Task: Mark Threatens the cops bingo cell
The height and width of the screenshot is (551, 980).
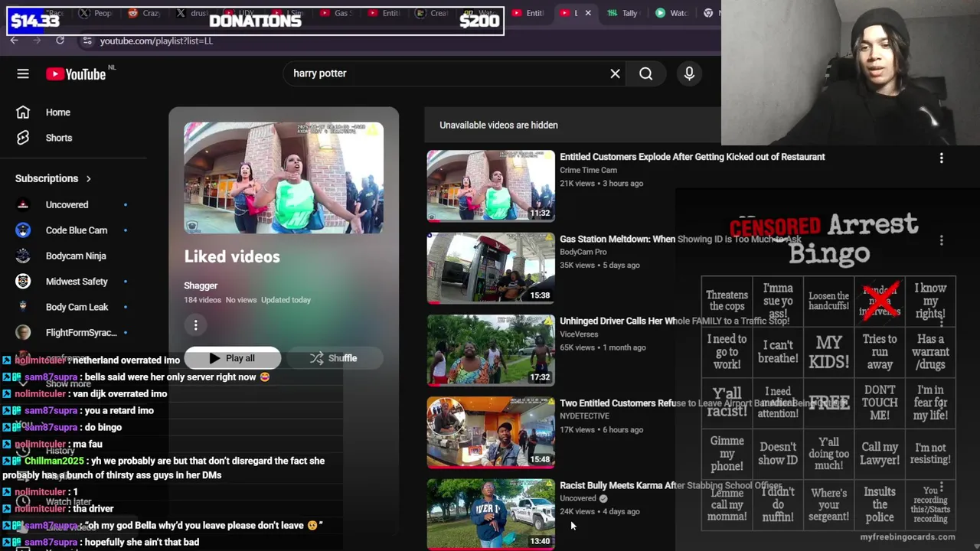Action: [x=727, y=301]
